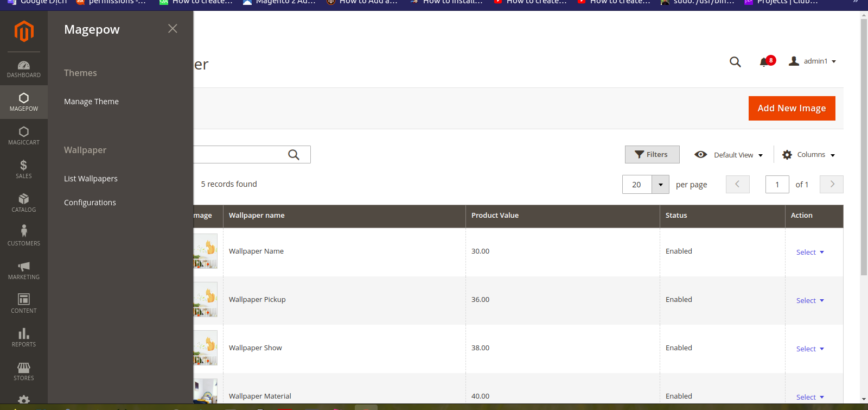Close the Magepow submenu panel
868x410 pixels.
(x=173, y=29)
